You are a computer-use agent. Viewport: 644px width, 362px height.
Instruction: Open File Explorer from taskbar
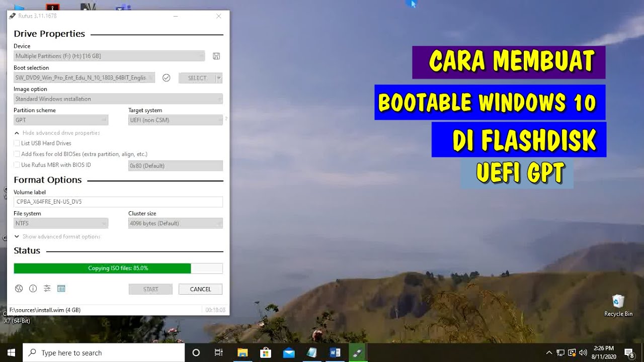(x=243, y=352)
